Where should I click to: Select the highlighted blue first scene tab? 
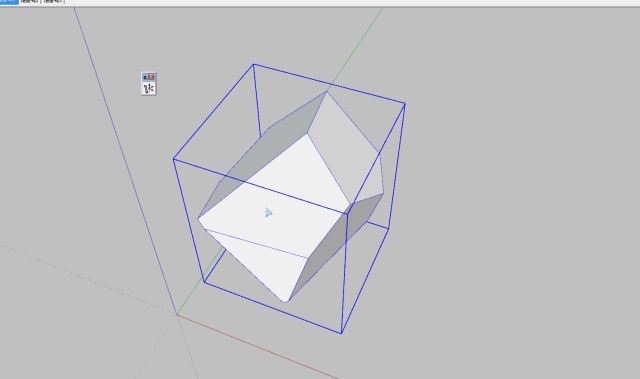(x=9, y=2)
